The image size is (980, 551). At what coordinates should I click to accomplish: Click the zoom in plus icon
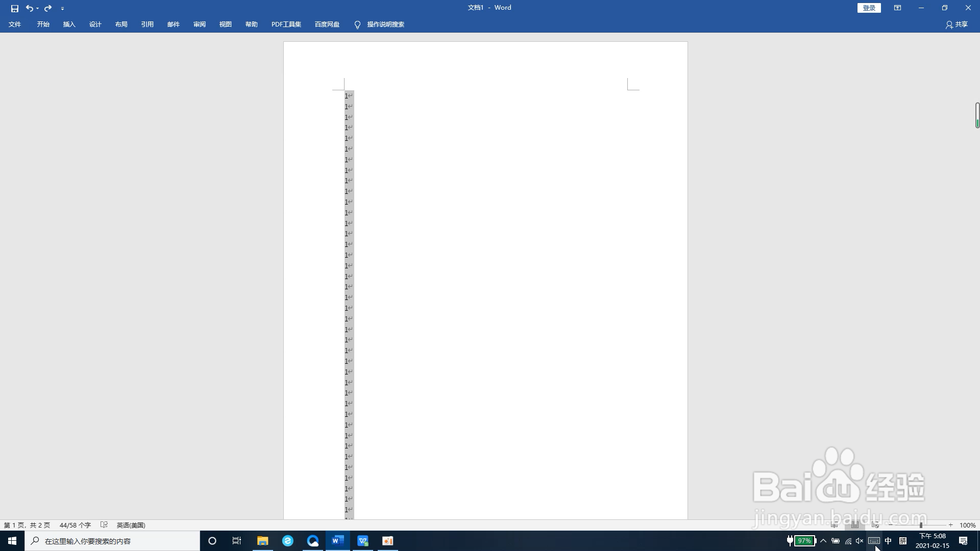click(x=950, y=525)
